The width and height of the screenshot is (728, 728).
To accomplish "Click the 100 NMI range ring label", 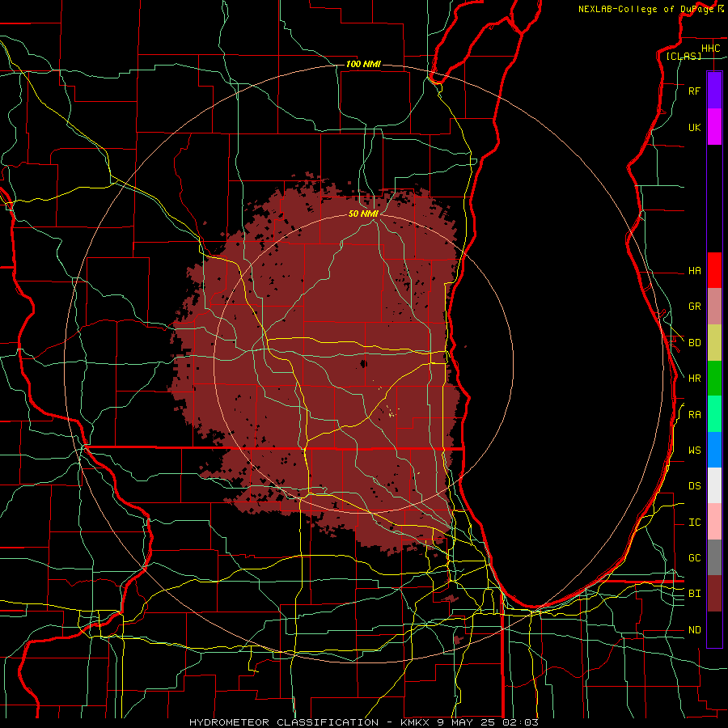I will point(363,64).
